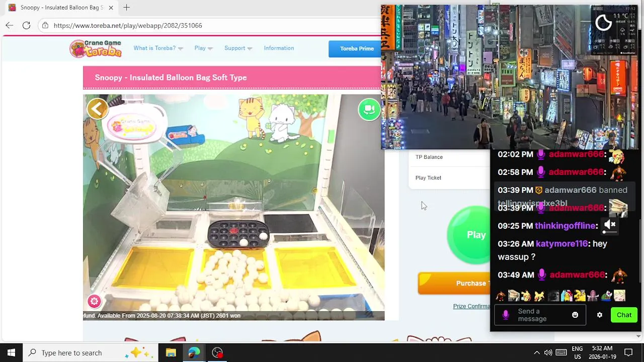Image resolution: width=644 pixels, height=362 pixels.
Task: Click the touch keyboard tray icon
Action: (x=561, y=352)
